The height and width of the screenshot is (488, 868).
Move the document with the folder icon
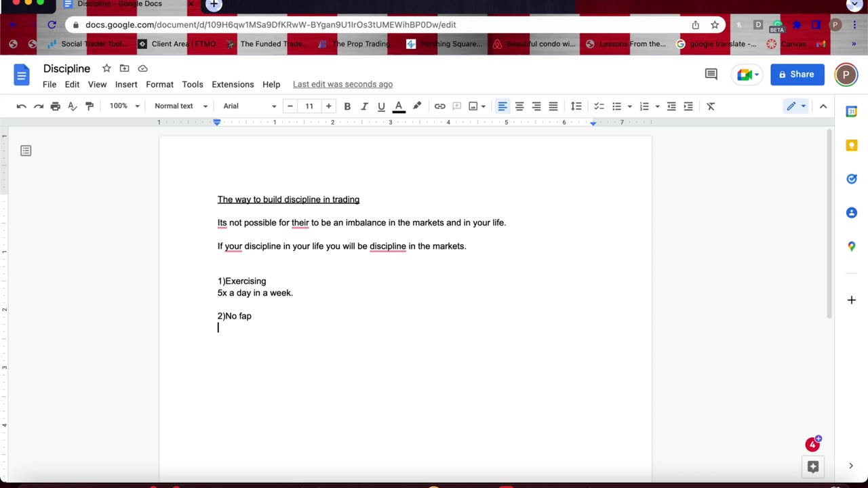pyautogui.click(x=124, y=68)
